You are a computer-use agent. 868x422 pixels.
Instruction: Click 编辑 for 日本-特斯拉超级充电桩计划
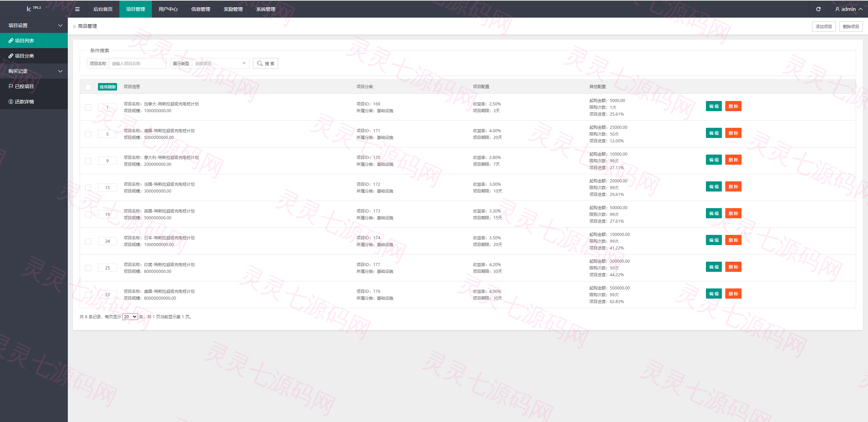point(714,240)
